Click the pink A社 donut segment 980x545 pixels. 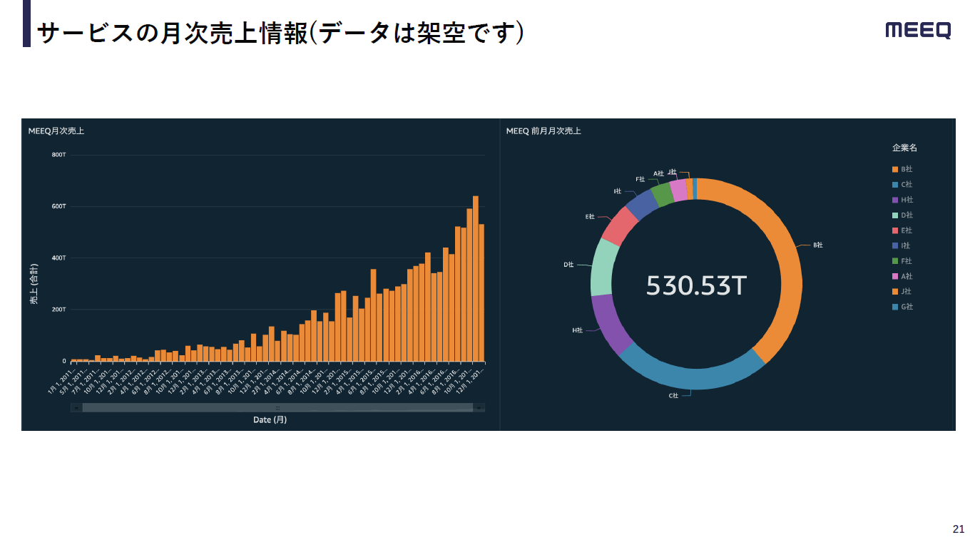[x=678, y=190]
